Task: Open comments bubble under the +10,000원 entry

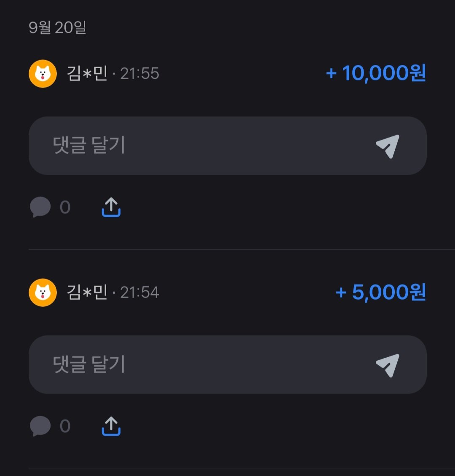Action: click(x=40, y=207)
